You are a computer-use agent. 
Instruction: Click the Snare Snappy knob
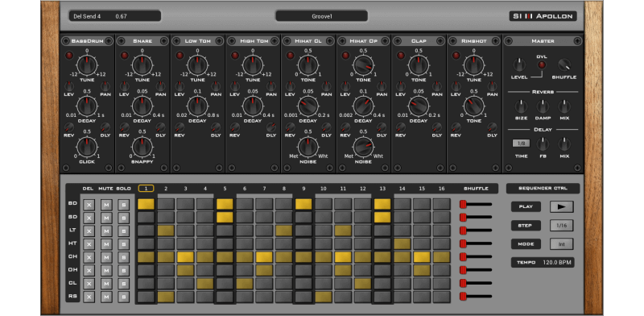click(x=142, y=147)
